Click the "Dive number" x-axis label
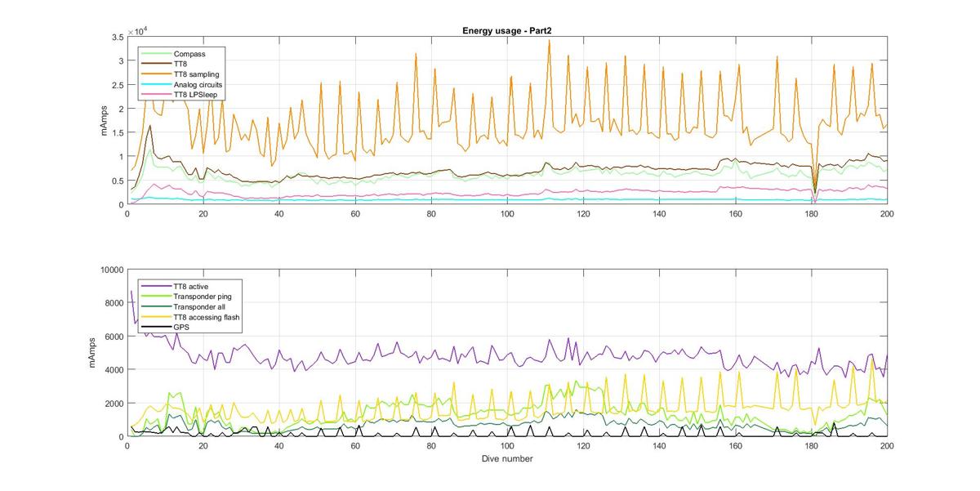 [x=507, y=459]
